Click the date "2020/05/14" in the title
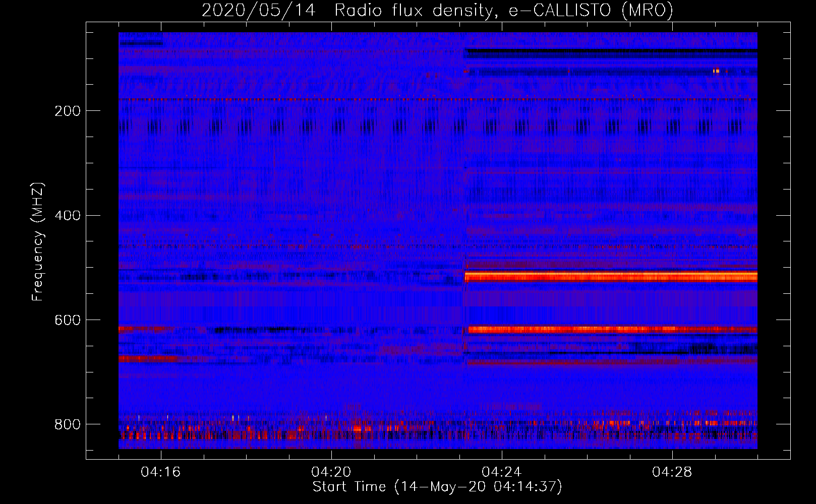Viewport: 816px width, 504px height. tap(259, 10)
